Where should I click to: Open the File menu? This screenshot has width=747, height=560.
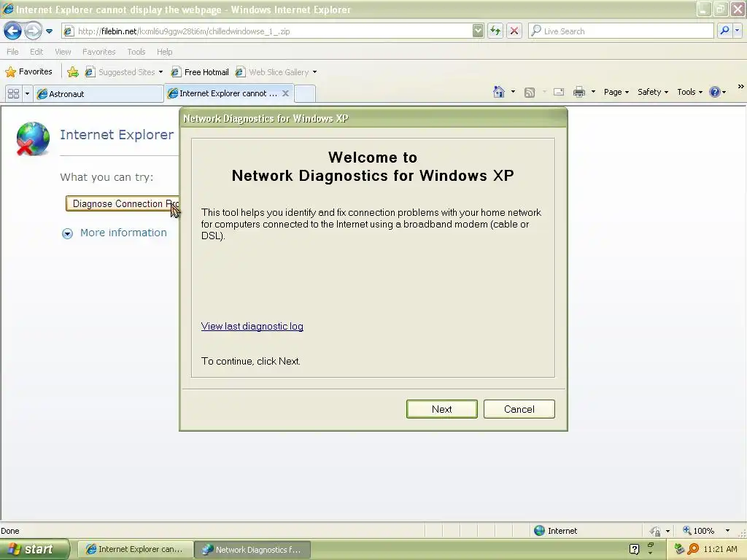(x=13, y=52)
